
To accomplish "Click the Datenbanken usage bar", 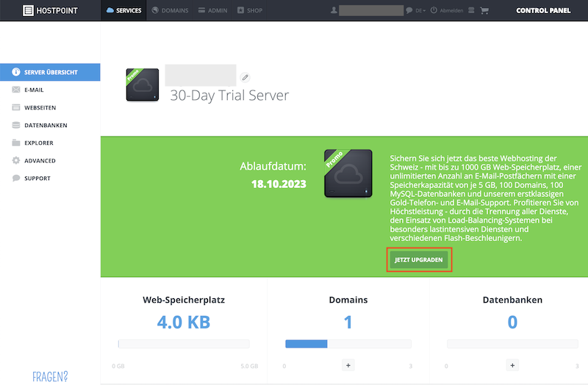I will [x=512, y=344].
